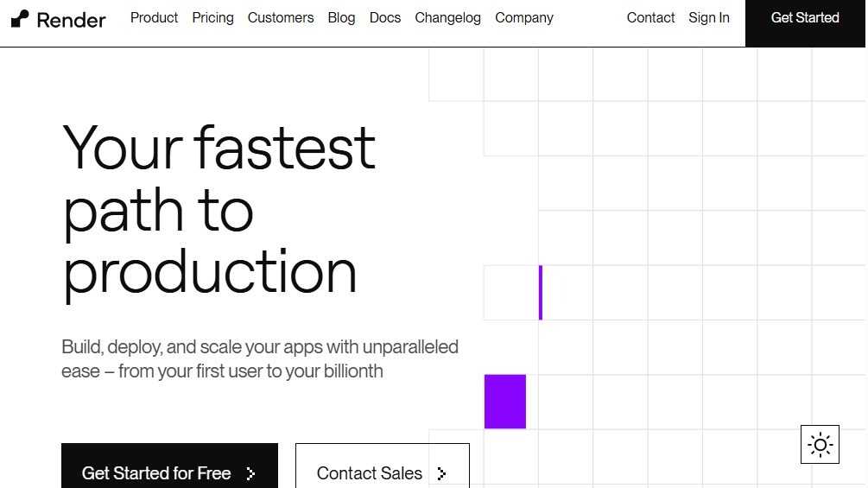Click the large purple grid square

coord(505,402)
